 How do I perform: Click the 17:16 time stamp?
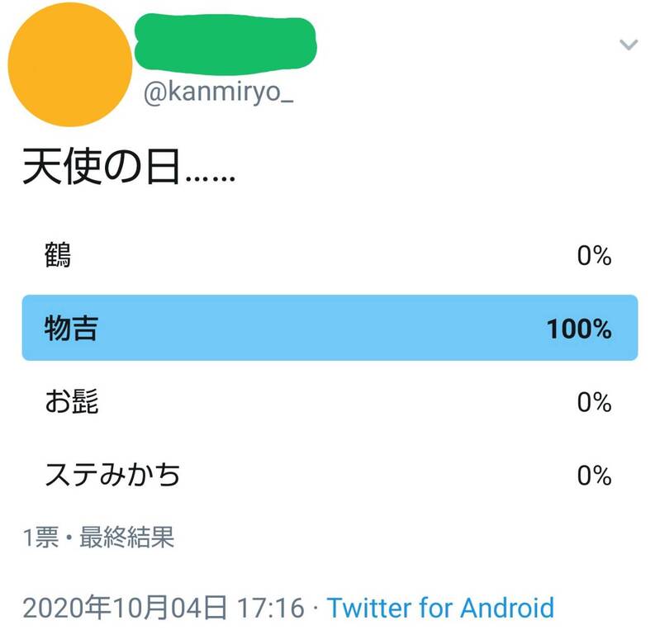271,608
